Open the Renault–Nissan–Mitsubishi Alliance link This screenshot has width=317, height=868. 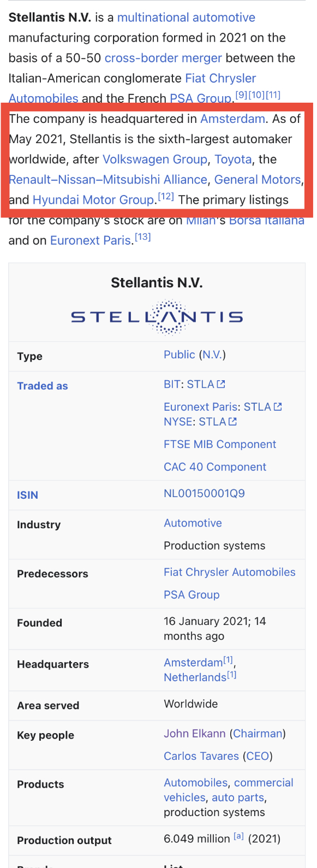[108, 180]
